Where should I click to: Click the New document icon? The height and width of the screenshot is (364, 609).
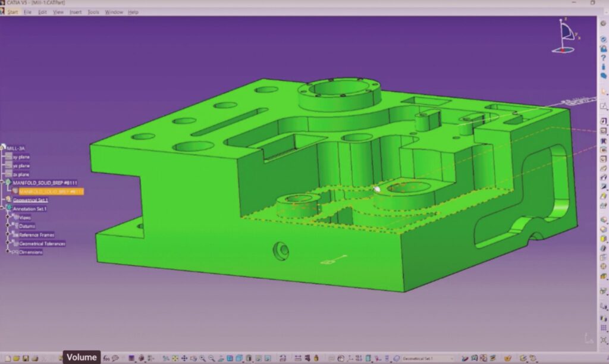pyautogui.click(x=7, y=358)
